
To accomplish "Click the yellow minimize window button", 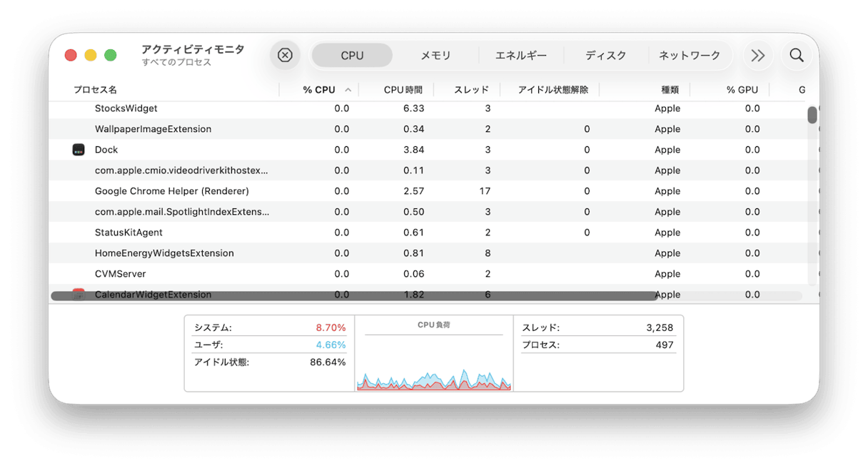I will [91, 55].
